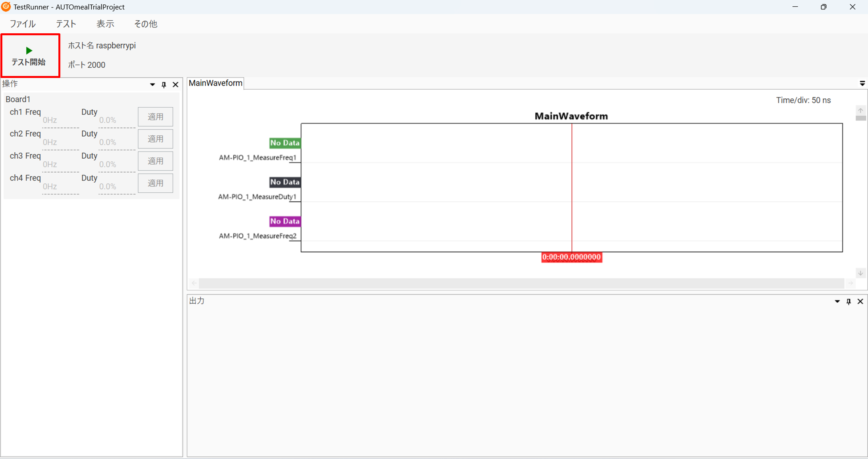Click the ch2 Freq input field
The image size is (868, 459).
(60, 142)
